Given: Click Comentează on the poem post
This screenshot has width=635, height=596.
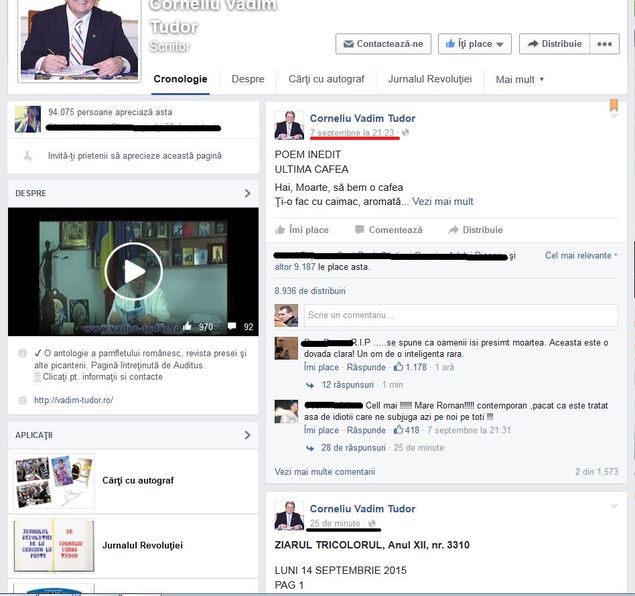Looking at the screenshot, I should (388, 230).
